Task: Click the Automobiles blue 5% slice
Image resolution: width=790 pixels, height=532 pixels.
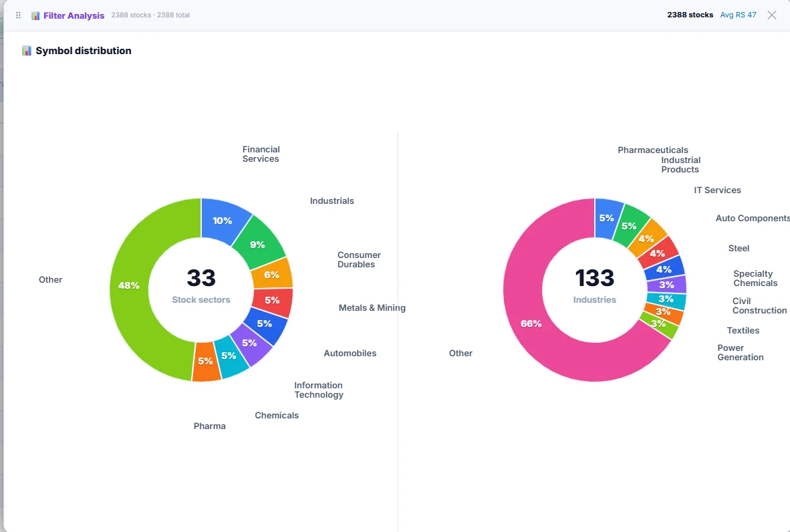Action: point(265,324)
